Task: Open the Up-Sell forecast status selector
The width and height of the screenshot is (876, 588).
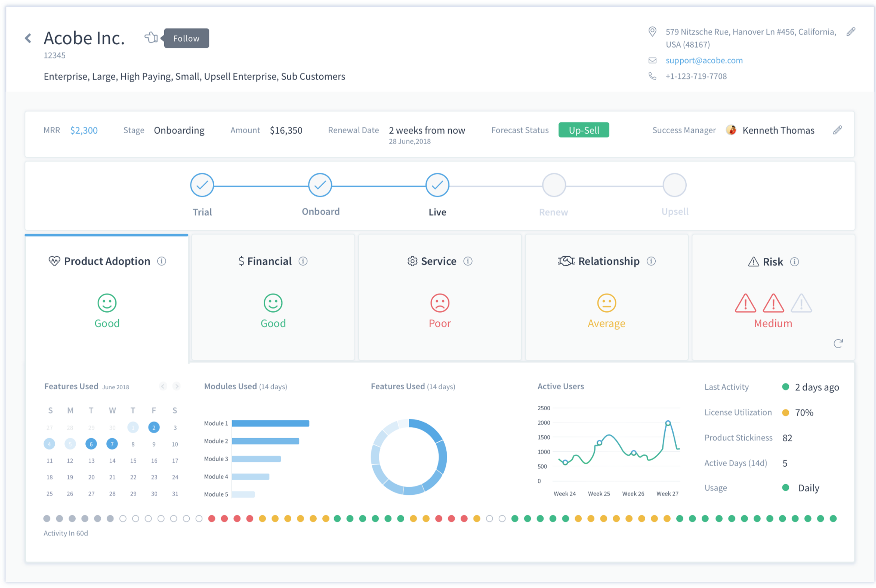Action: 583,130
